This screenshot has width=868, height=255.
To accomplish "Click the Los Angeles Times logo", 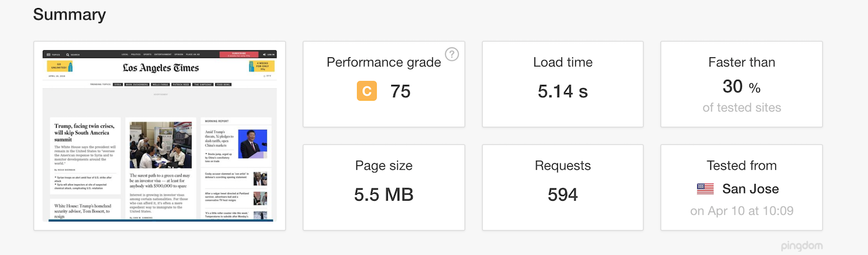I will click(160, 68).
